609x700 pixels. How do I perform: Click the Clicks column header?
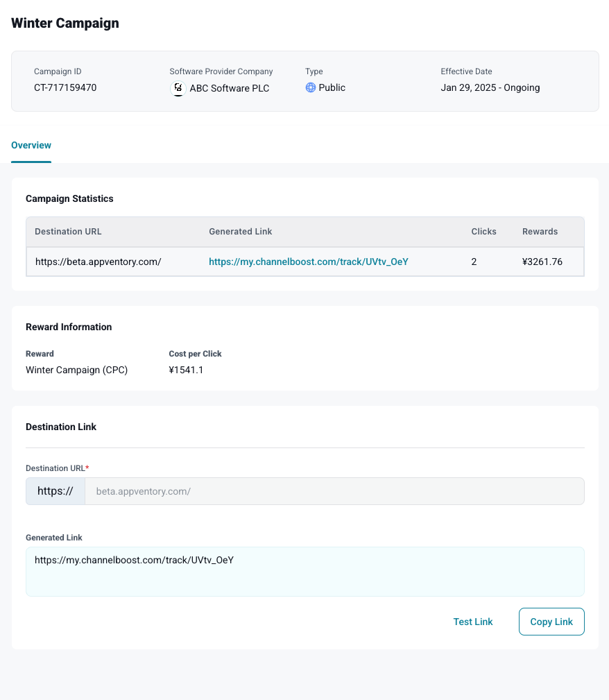pos(483,232)
